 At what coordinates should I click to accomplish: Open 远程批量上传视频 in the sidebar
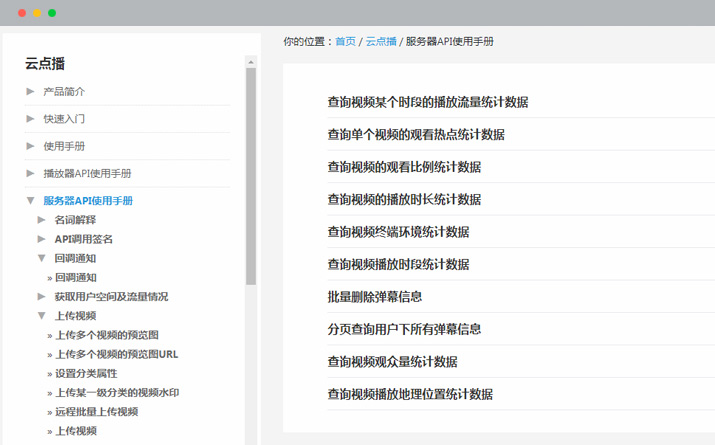pyautogui.click(x=96, y=411)
